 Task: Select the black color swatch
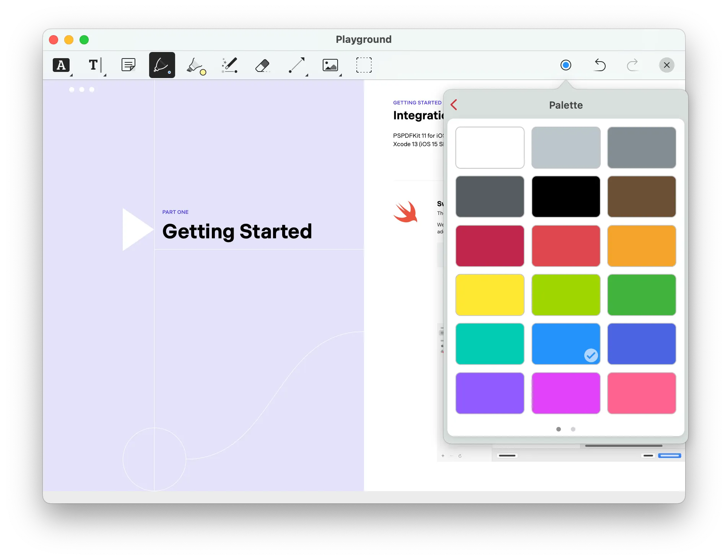pyautogui.click(x=566, y=197)
